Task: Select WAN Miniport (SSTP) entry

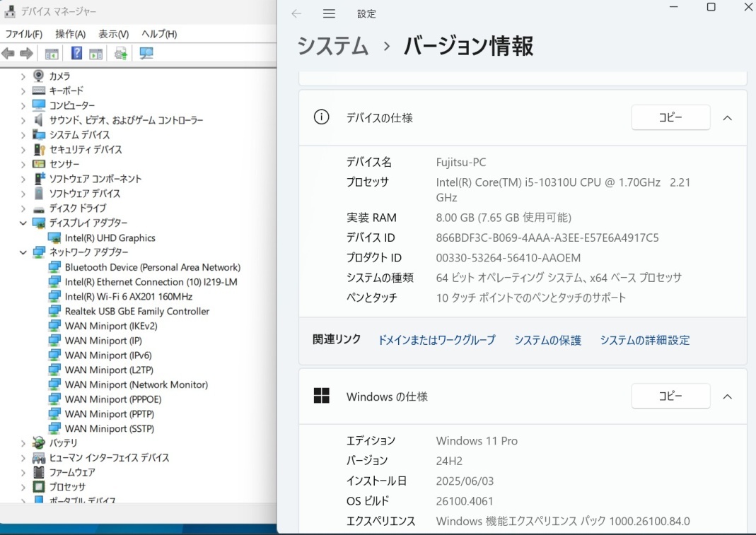Action: pos(110,428)
